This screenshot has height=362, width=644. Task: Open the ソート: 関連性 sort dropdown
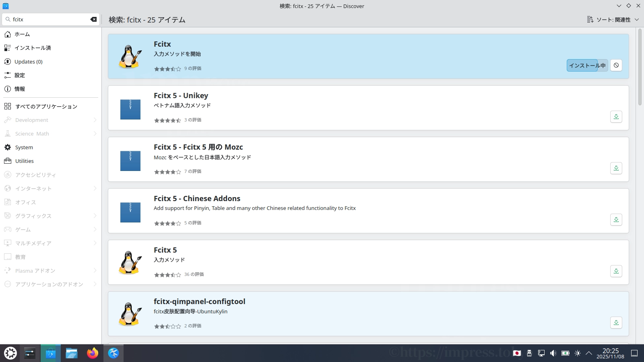pyautogui.click(x=613, y=19)
